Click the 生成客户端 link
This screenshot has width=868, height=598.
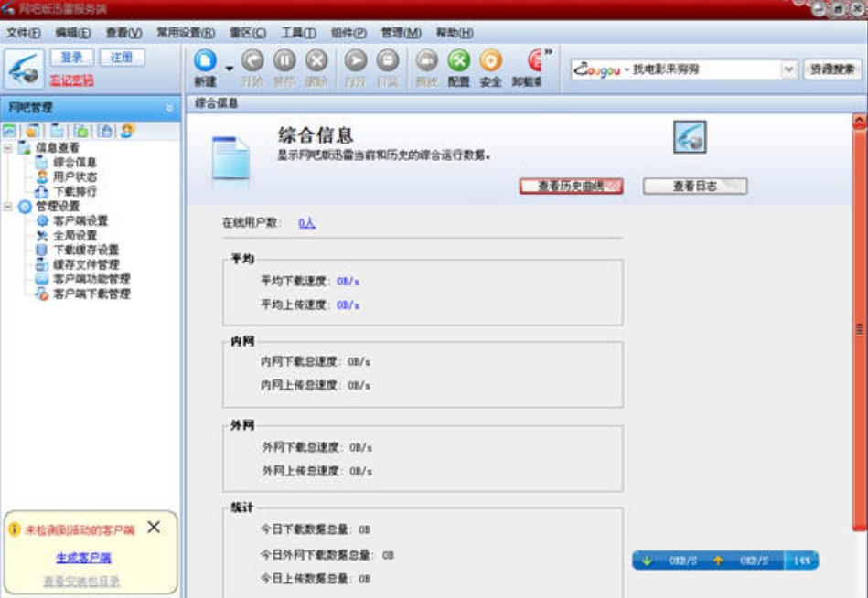[x=83, y=558]
